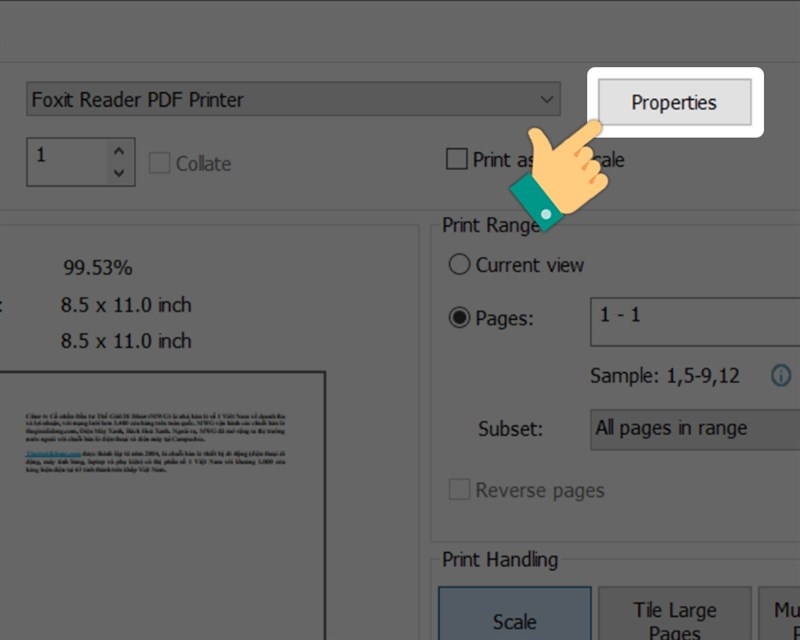Enable the Print as grayscale checkbox
Screen dimensions: 800x640
click(x=457, y=158)
